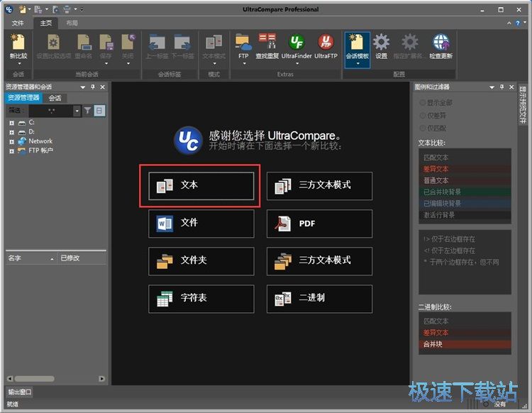Pin the 图例和过滤器 panel

(x=501, y=87)
